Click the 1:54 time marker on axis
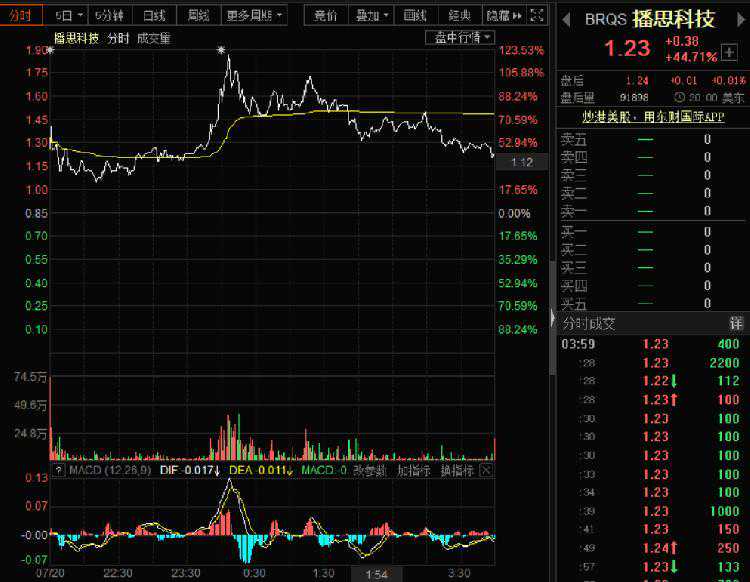The image size is (750, 582). coord(374,574)
